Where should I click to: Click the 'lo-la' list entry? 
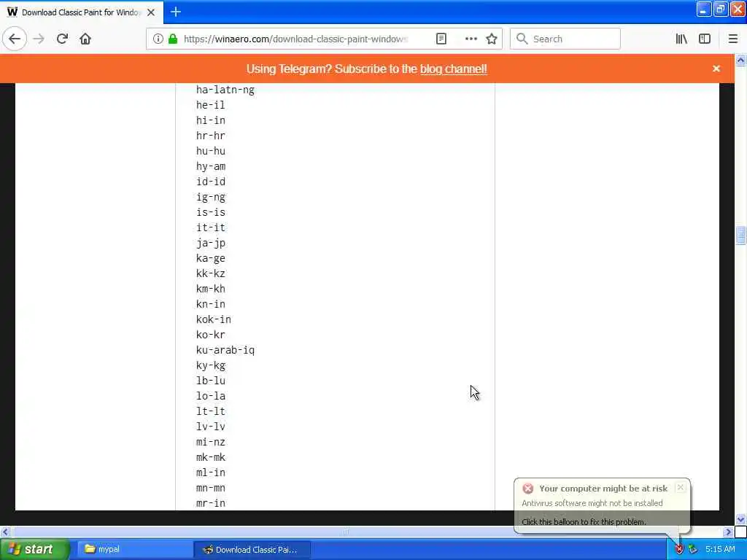(211, 396)
